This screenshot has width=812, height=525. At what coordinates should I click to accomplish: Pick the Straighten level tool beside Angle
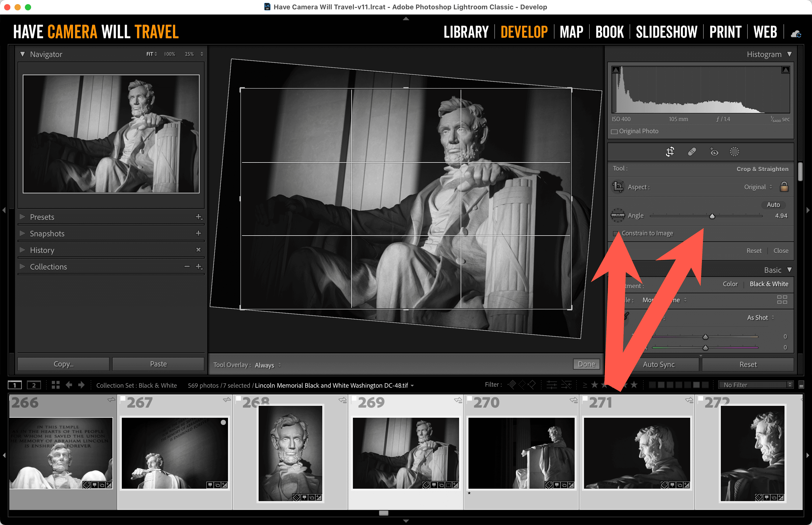point(618,215)
